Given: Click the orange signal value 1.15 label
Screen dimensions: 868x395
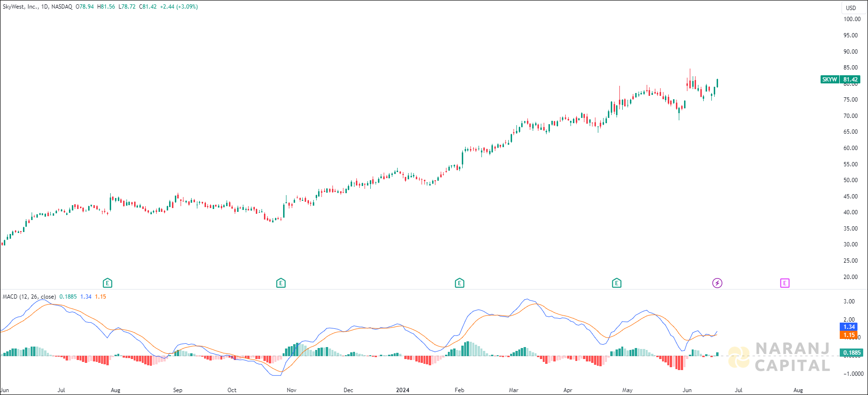Looking at the screenshot, I should click(x=849, y=335).
